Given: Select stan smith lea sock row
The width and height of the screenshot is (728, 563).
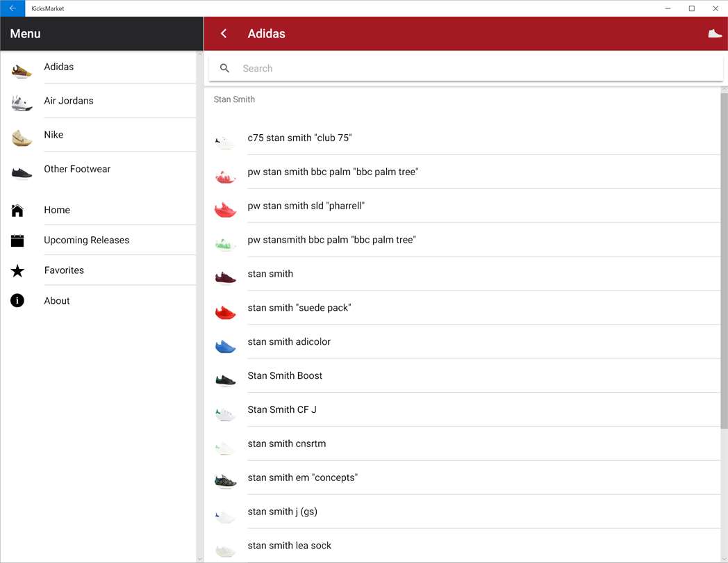Looking at the screenshot, I should pyautogui.click(x=463, y=546).
